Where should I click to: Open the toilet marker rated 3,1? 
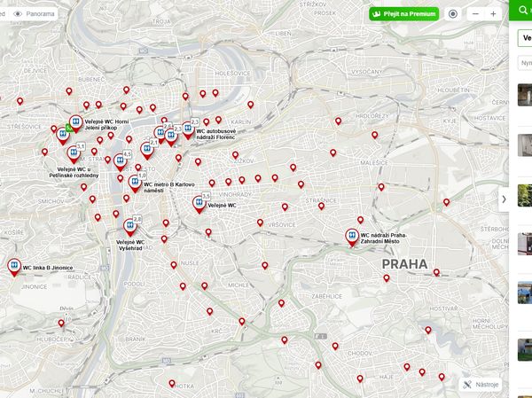click(74, 155)
